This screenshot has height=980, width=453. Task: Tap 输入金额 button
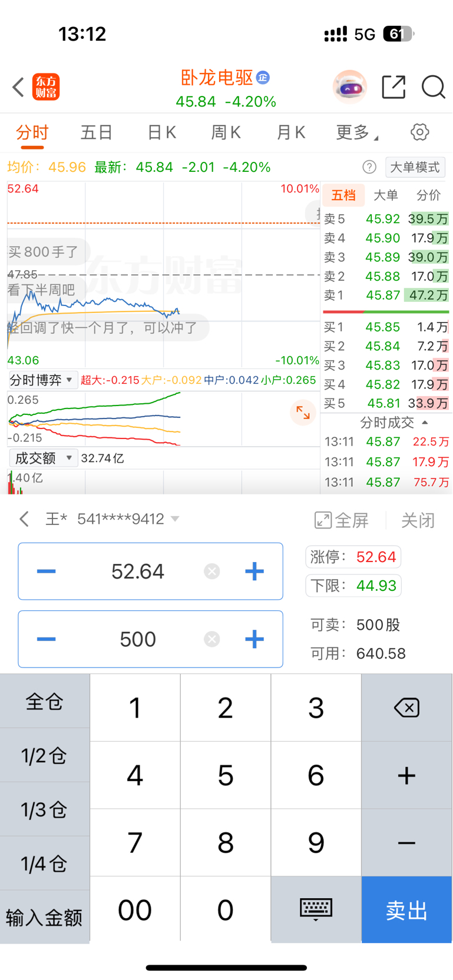click(45, 917)
